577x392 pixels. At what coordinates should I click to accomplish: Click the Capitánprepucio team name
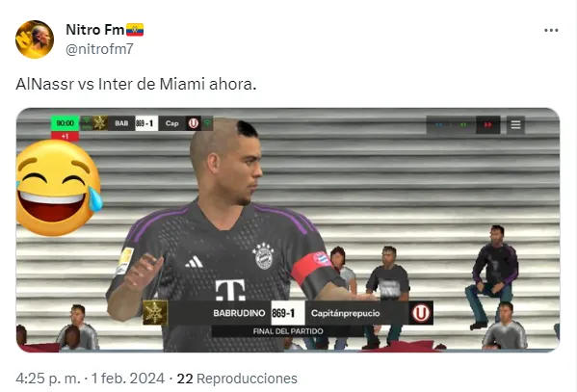tap(346, 313)
